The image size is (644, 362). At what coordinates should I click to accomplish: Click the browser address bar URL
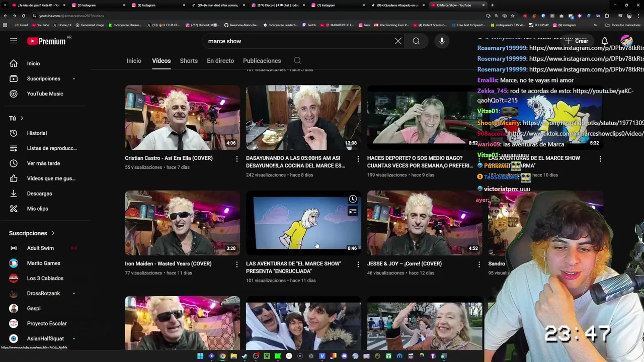pos(71,16)
